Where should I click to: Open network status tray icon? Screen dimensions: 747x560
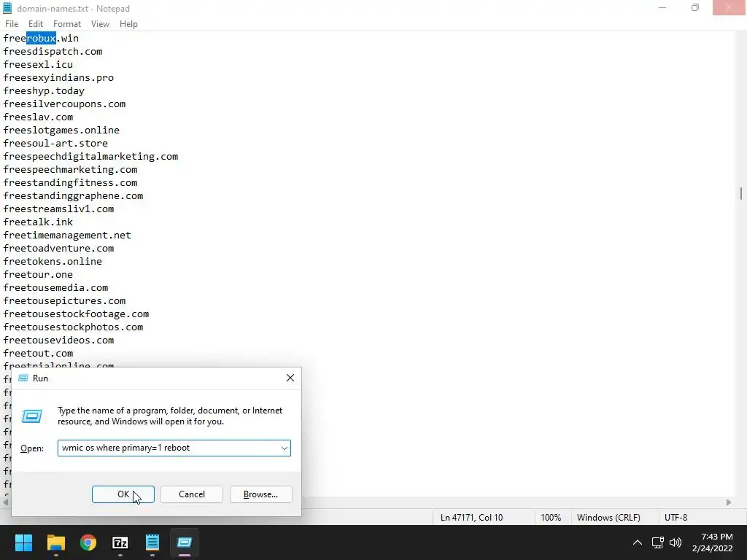[658, 542]
